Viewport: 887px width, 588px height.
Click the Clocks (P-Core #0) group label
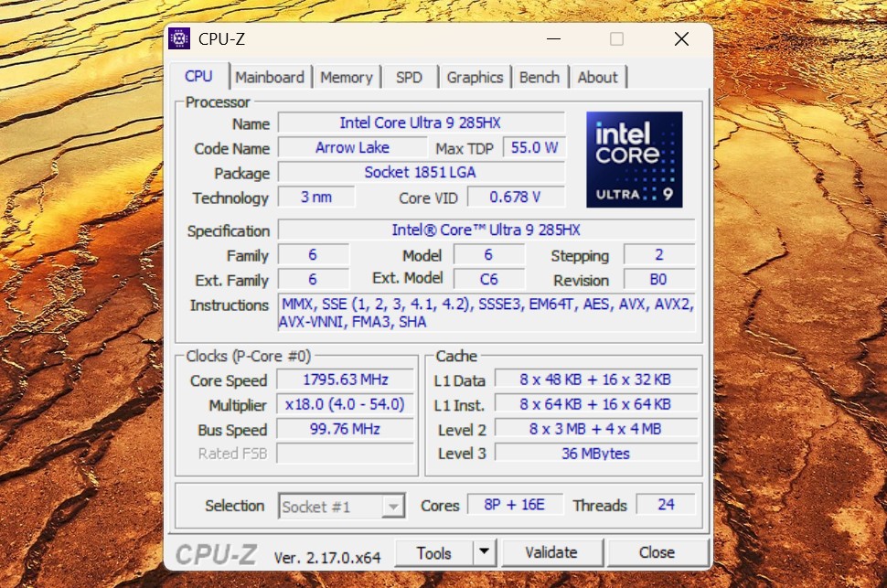249,356
